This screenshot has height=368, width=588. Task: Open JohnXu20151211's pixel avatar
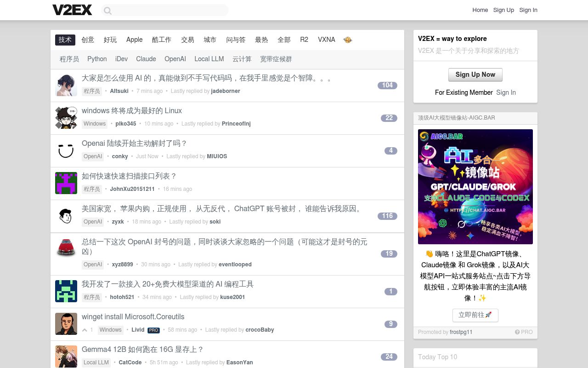point(66,183)
